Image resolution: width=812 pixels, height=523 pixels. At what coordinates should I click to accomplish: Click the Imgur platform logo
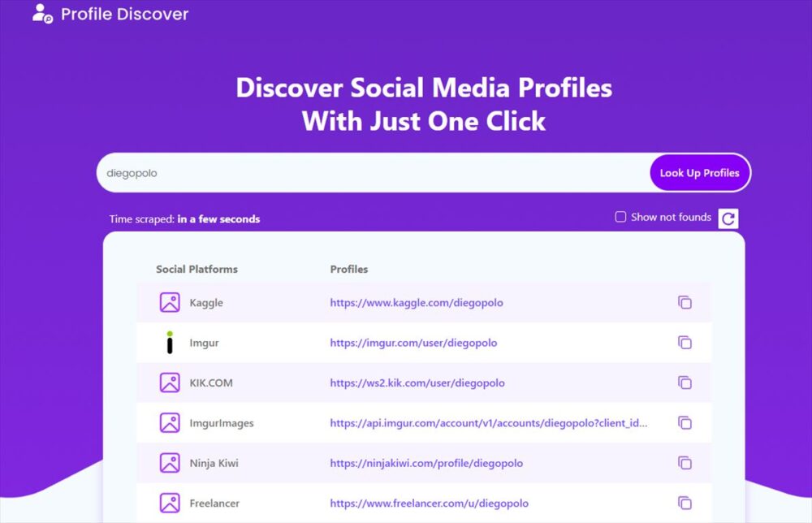click(x=170, y=343)
